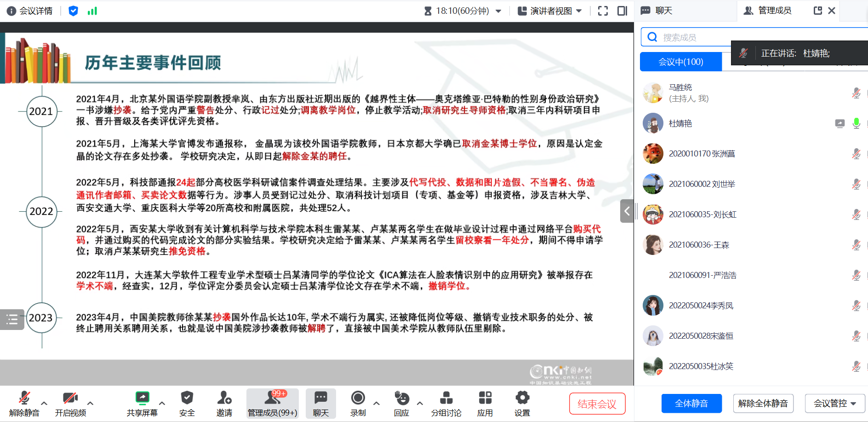This screenshot has height=422, width=868.
Task: Start recording the meeting
Action: [x=358, y=403]
